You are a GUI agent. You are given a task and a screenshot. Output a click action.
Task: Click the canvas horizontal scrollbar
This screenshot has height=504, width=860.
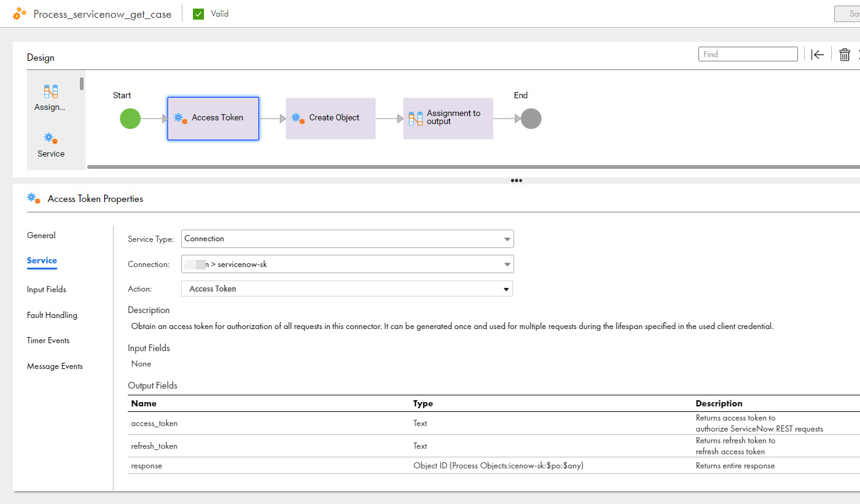point(473,166)
